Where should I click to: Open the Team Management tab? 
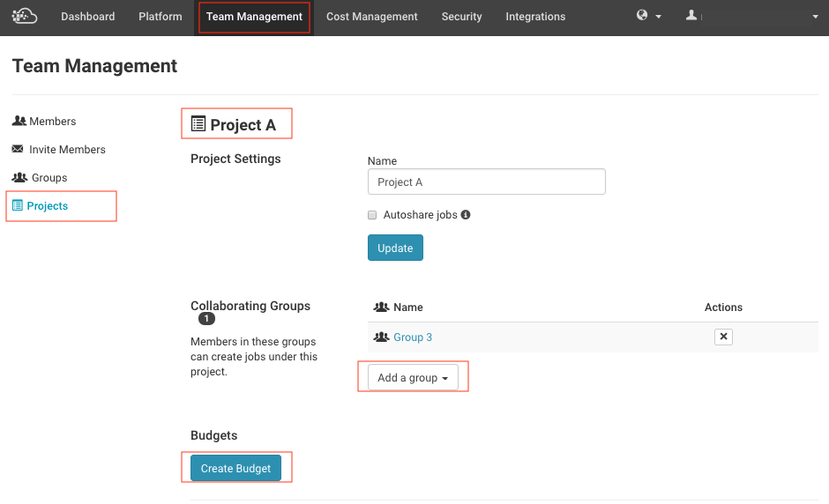254,17
